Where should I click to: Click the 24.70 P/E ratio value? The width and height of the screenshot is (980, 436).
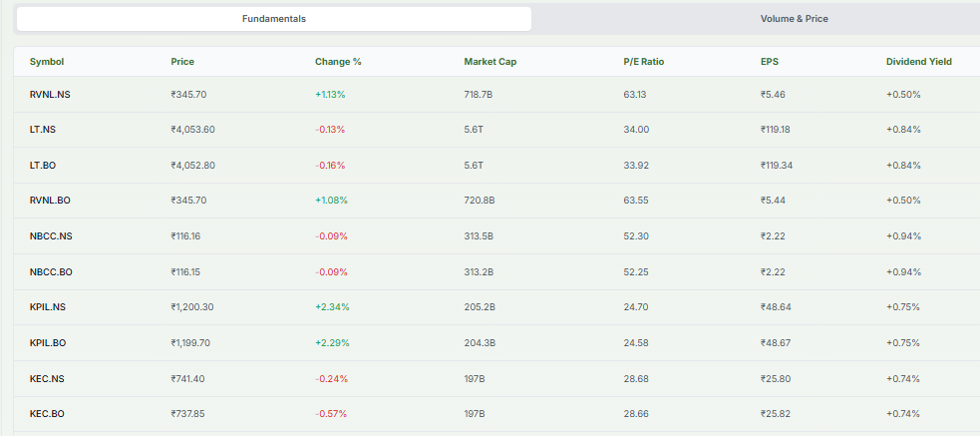[635, 307]
